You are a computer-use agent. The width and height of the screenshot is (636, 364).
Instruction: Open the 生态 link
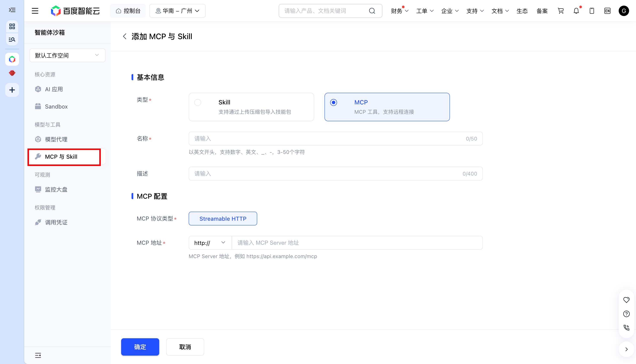522,11
